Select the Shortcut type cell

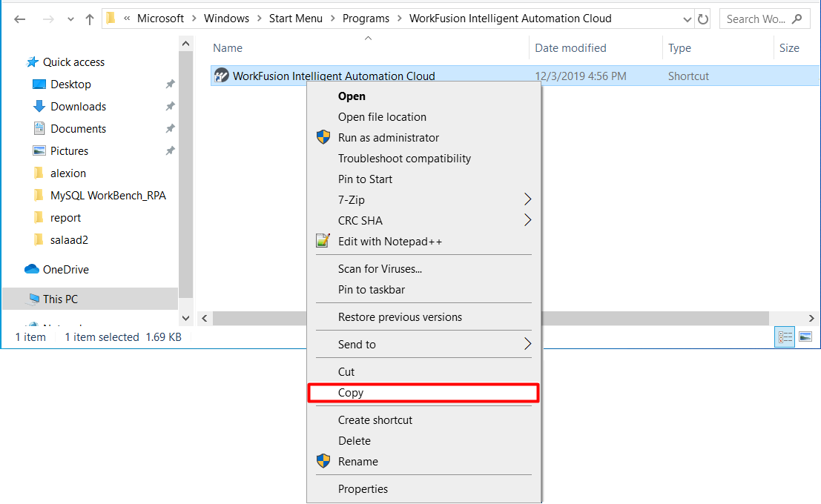click(x=688, y=76)
